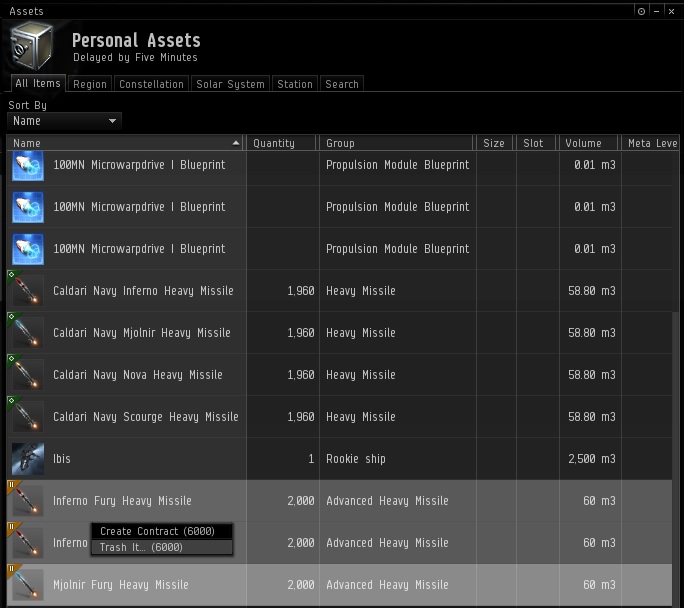Click Advanced Heavy Missile group for Mjolnir Fury
The height and width of the screenshot is (608, 684).
[x=387, y=584]
